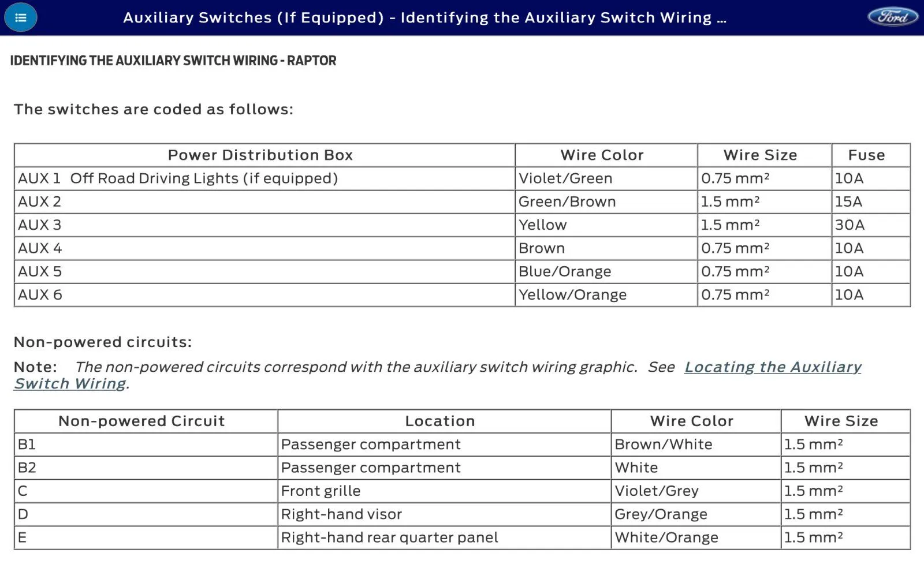Screen dimensions: 924x564
Task: Open the Locating the Auxiliary Switch Wiring link
Action: click(437, 375)
